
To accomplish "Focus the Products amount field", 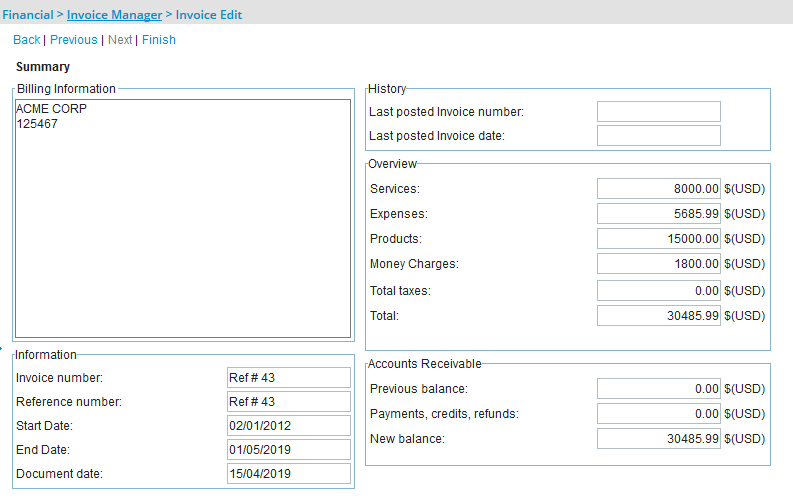I will [658, 239].
